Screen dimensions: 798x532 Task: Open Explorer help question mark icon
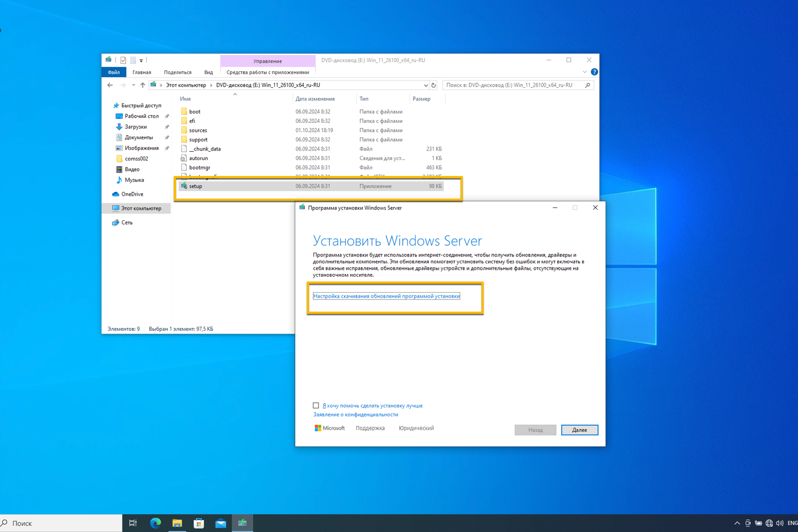click(x=594, y=72)
